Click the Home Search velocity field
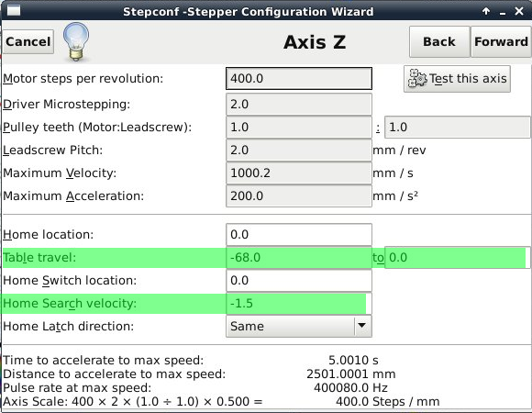532x413 pixels. [299, 304]
